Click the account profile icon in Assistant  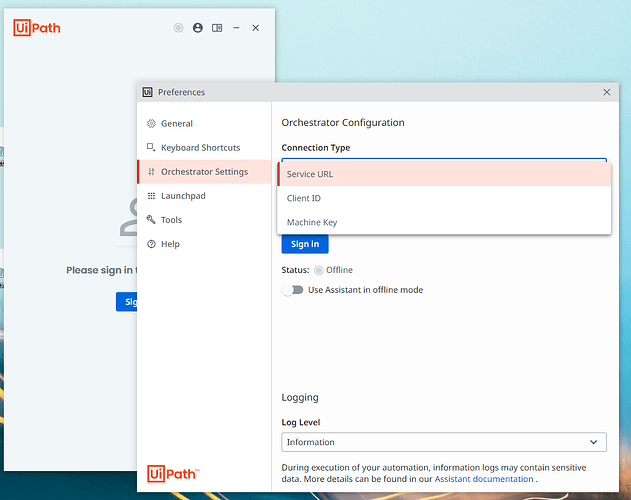pyautogui.click(x=198, y=28)
